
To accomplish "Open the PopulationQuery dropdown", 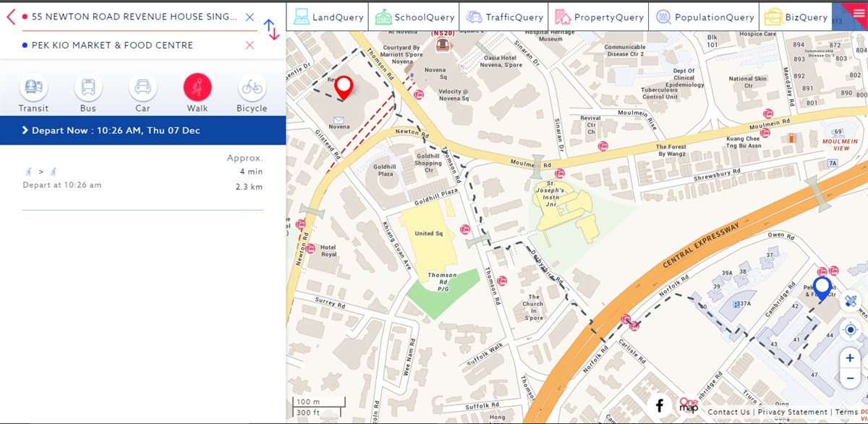I will pyautogui.click(x=704, y=17).
